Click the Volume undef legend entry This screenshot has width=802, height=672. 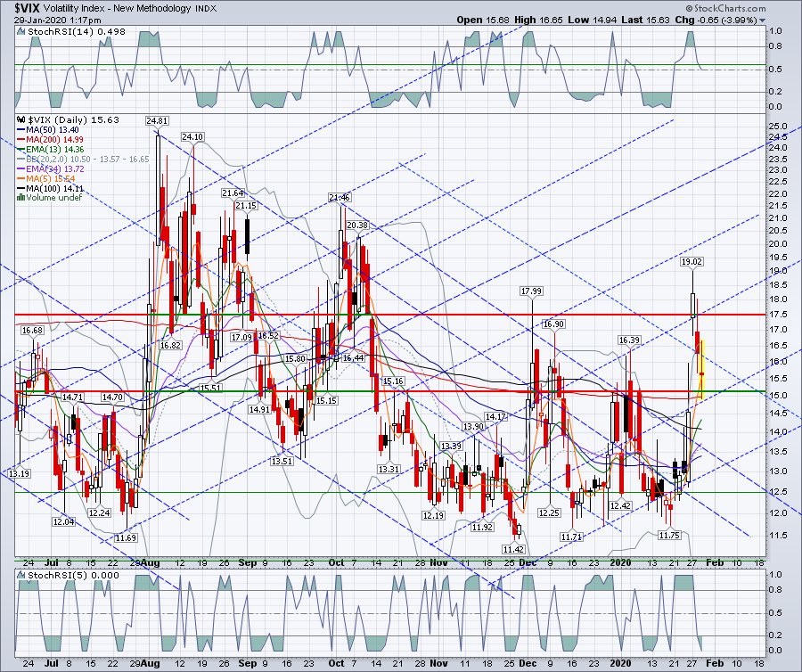[53, 197]
